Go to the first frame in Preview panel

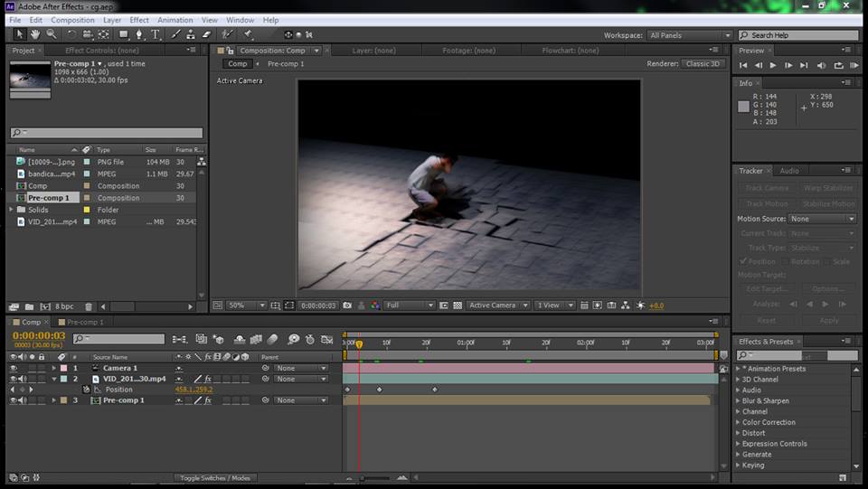tap(743, 65)
